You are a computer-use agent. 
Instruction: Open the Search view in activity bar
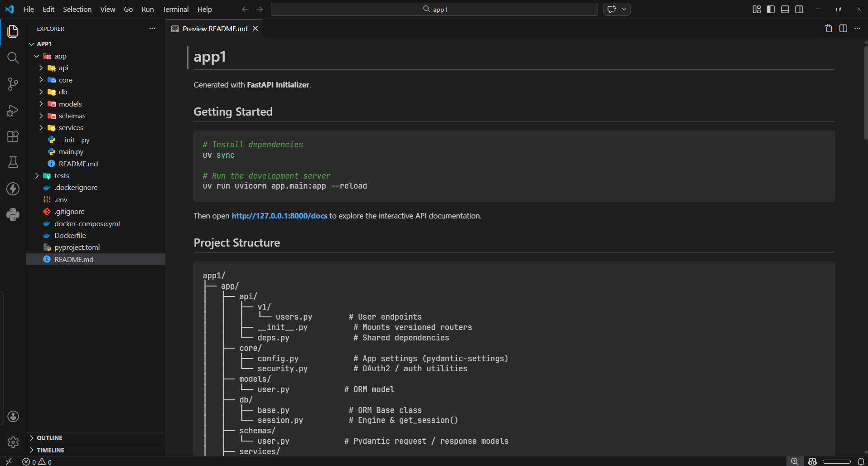(x=13, y=58)
